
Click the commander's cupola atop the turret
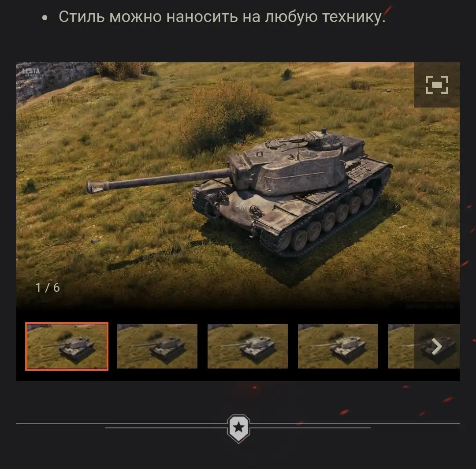point(324,141)
